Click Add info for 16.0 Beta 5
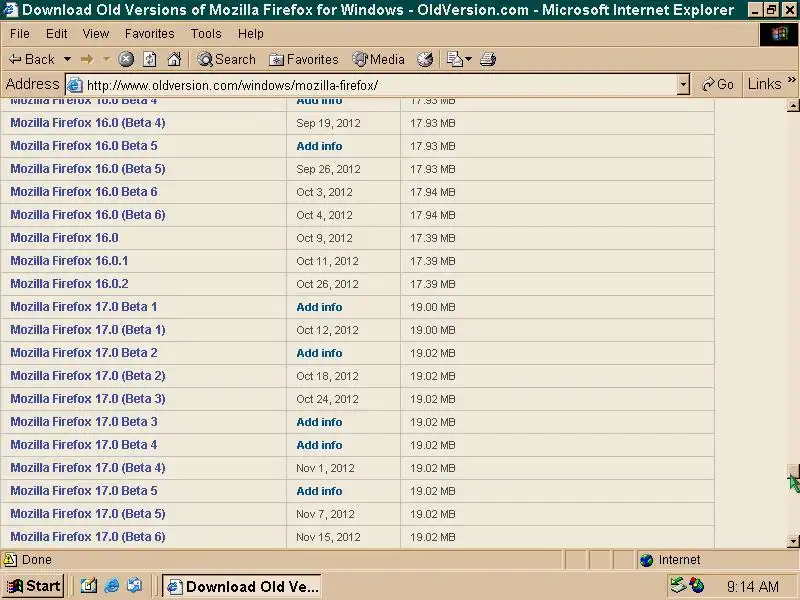This screenshot has width=800, height=600. pos(319,146)
